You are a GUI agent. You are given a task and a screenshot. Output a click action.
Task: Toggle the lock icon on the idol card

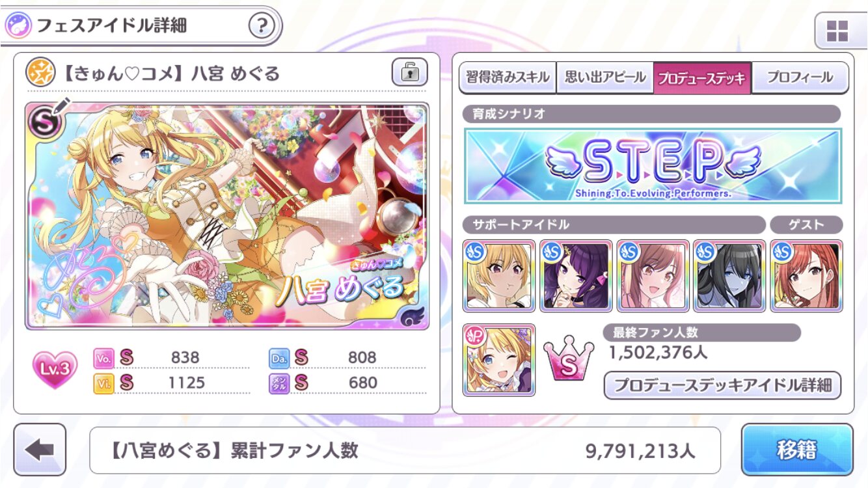pyautogui.click(x=409, y=72)
